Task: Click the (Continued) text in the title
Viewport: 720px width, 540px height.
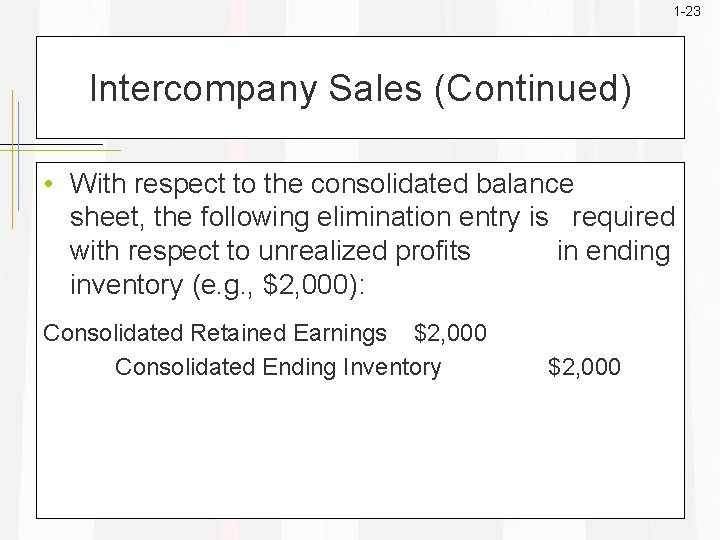Action: point(533,89)
